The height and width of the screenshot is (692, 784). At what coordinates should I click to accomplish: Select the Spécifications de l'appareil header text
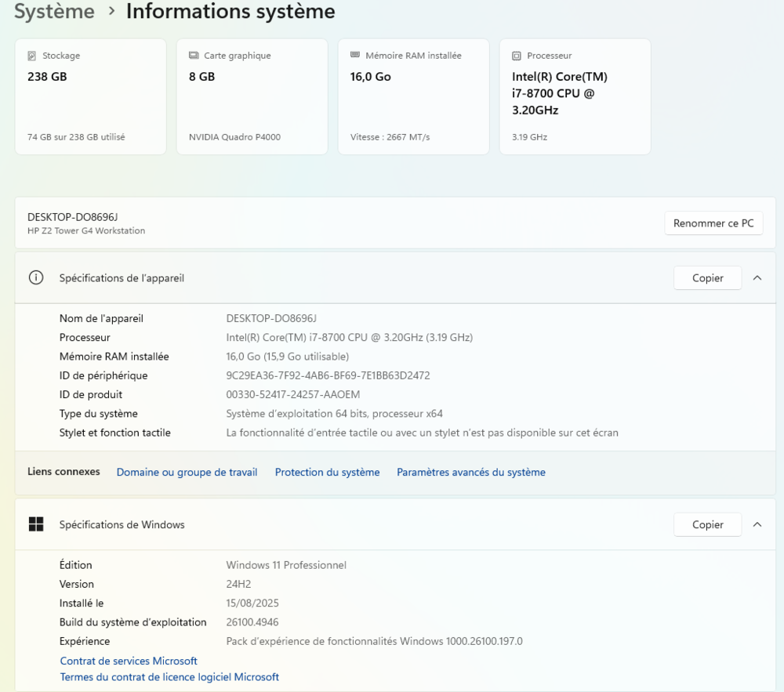click(x=122, y=277)
